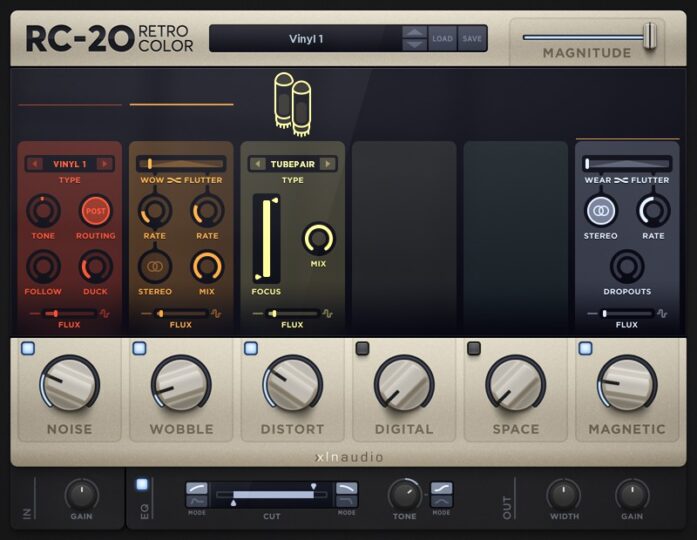Click the Magnetic Dropouts knob

click(627, 267)
